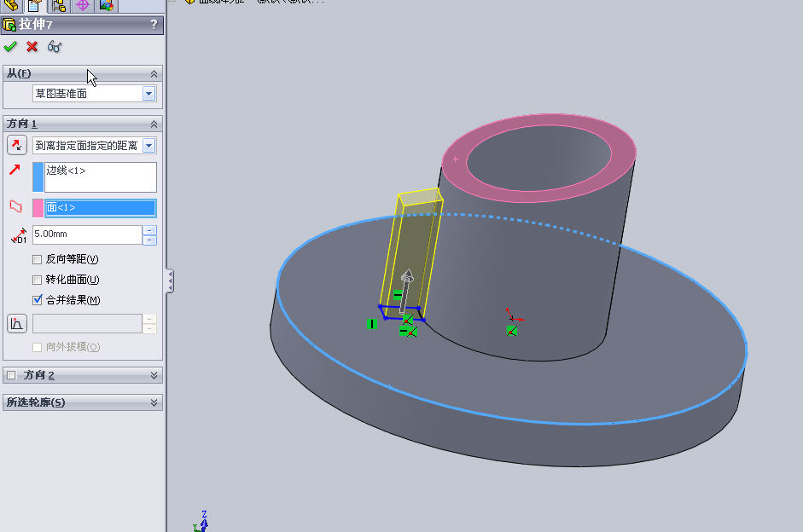Click the red extrude direction arrow icon
Screen dimensions: 803x532
[15, 170]
